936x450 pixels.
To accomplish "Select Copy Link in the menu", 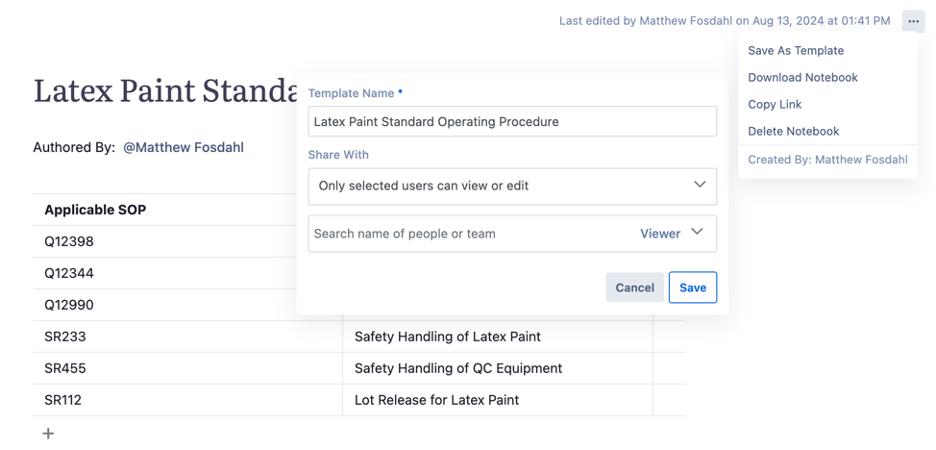I will [x=774, y=104].
